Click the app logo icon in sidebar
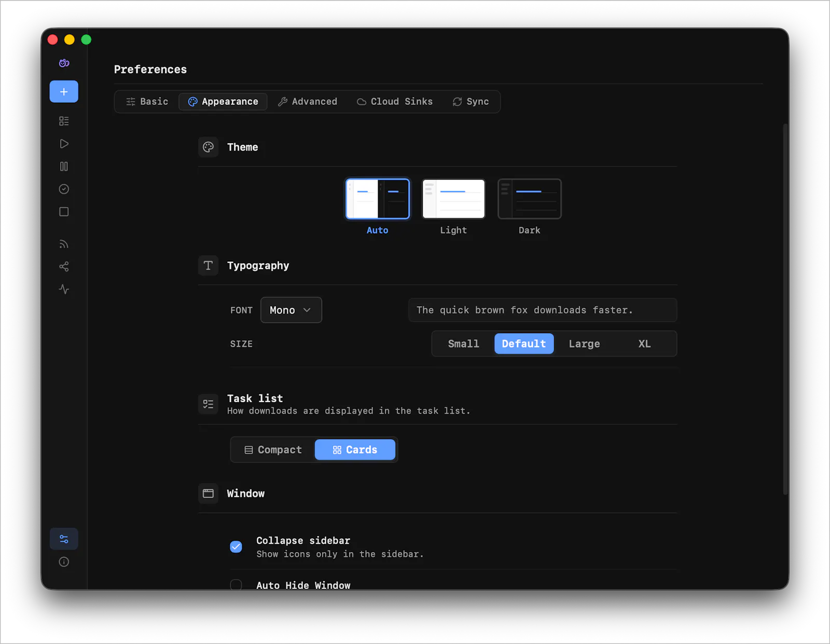 [x=64, y=63]
